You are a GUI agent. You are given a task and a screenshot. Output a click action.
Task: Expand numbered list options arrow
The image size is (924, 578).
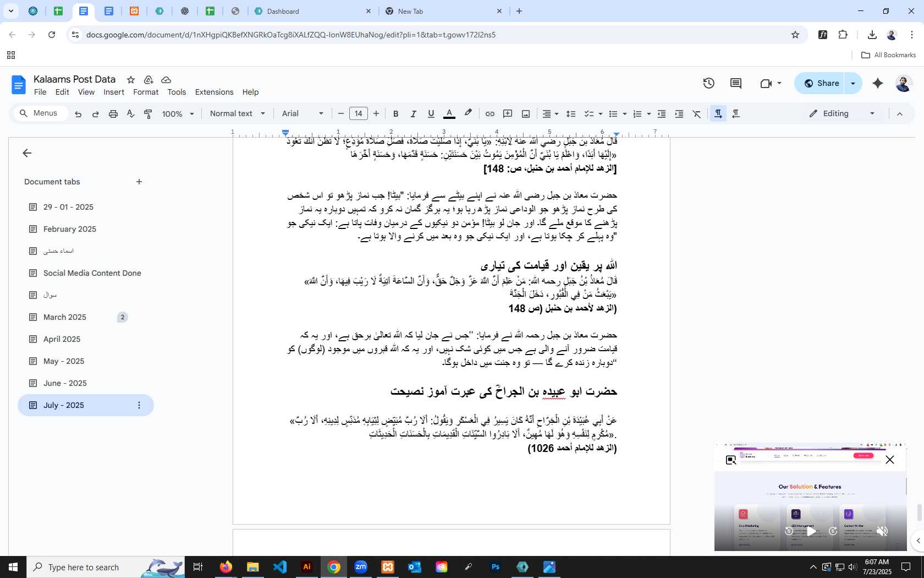pos(649,114)
